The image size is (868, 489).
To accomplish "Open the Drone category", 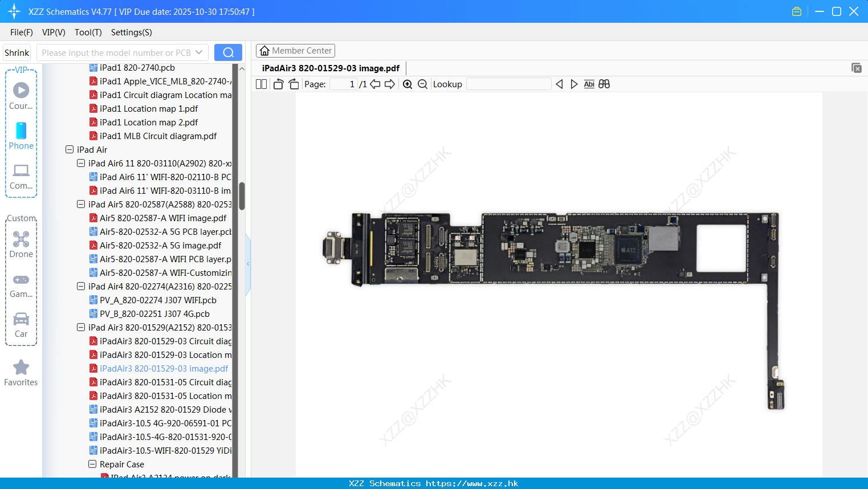I will click(21, 244).
